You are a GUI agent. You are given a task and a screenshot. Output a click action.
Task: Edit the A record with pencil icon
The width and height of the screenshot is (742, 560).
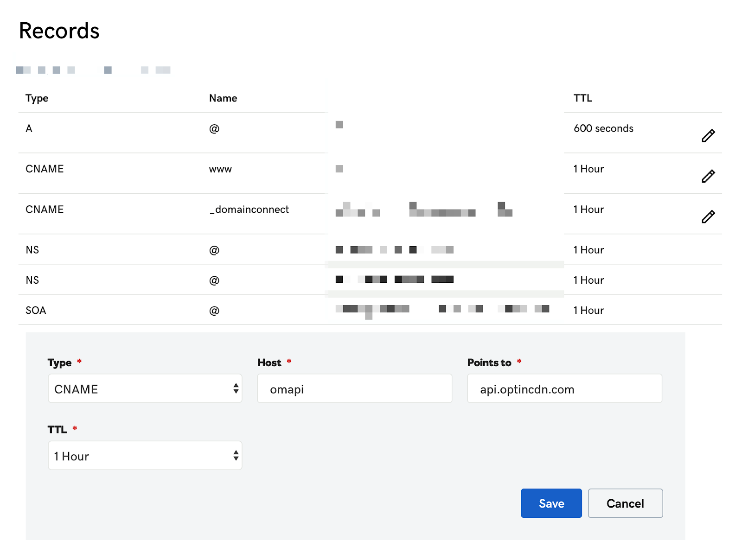(x=708, y=135)
